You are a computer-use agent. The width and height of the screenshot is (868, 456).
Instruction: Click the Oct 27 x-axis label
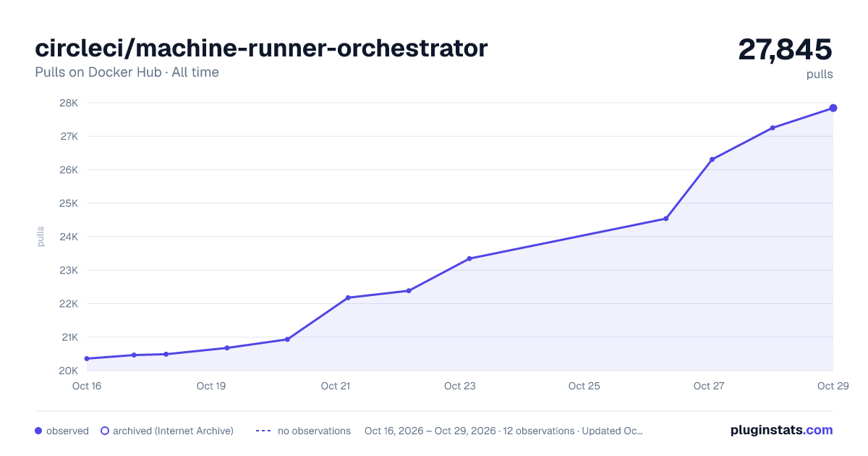click(x=709, y=386)
